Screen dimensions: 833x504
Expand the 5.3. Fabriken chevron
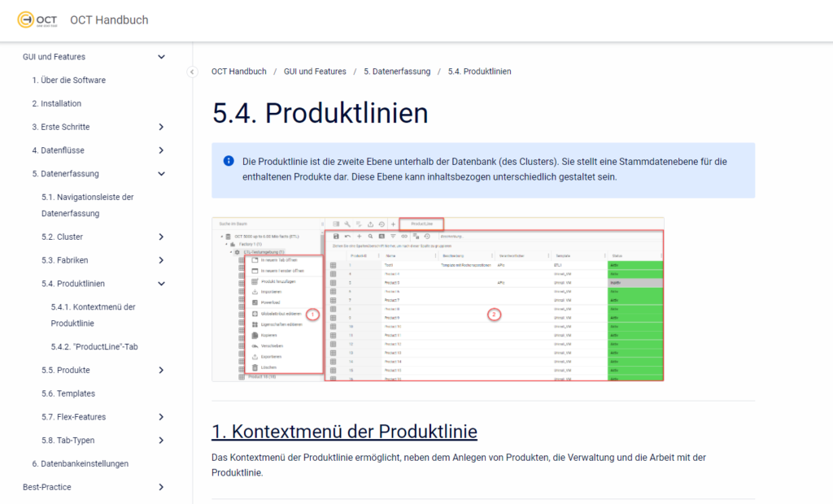(x=161, y=260)
